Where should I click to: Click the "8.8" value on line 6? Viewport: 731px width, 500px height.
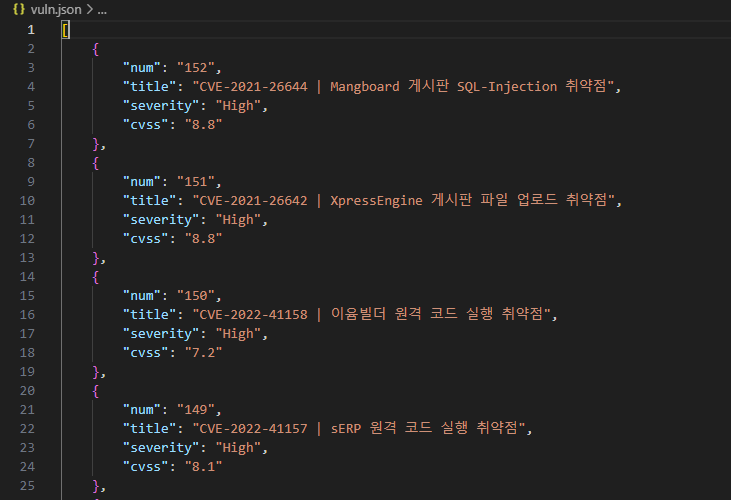[204, 124]
